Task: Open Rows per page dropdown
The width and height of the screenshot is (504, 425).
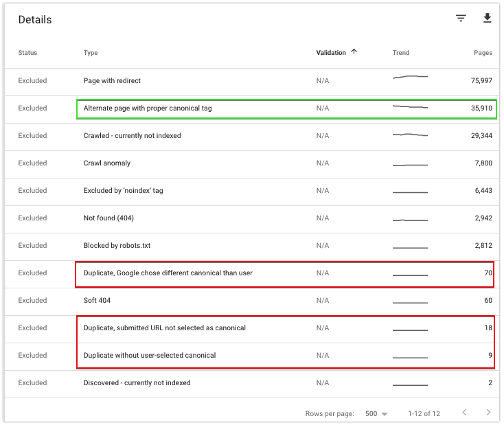Action: 376,414
